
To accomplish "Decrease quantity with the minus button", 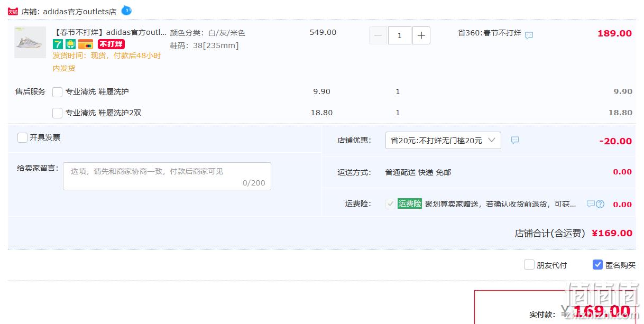I will [378, 35].
